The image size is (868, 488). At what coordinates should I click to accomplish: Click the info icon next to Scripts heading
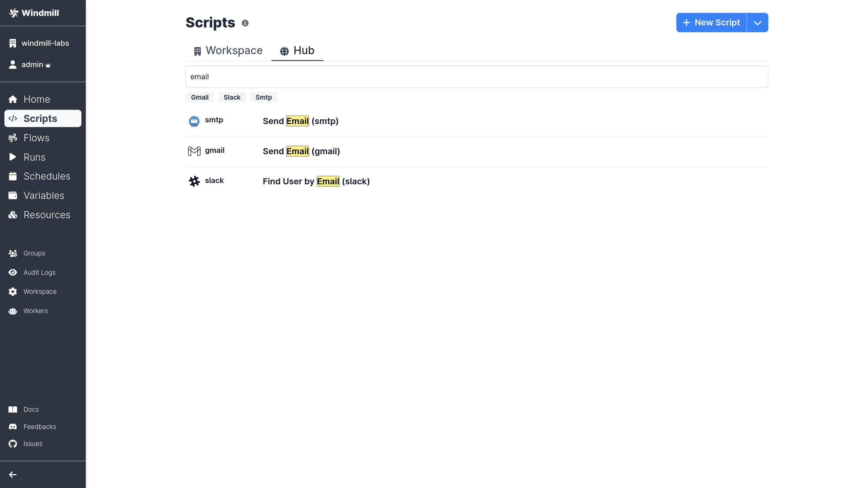pos(245,23)
